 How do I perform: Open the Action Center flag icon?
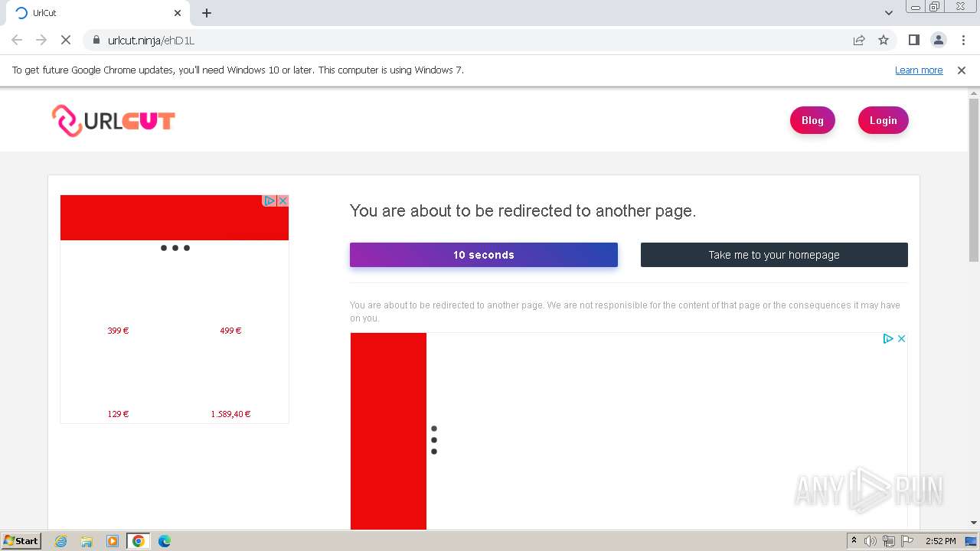[907, 541]
